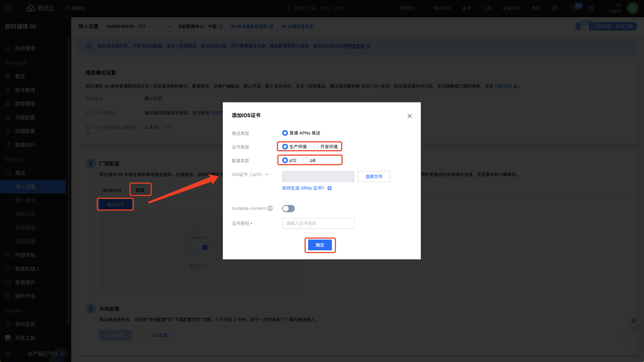Click the green G account avatar

[x=633, y=8]
